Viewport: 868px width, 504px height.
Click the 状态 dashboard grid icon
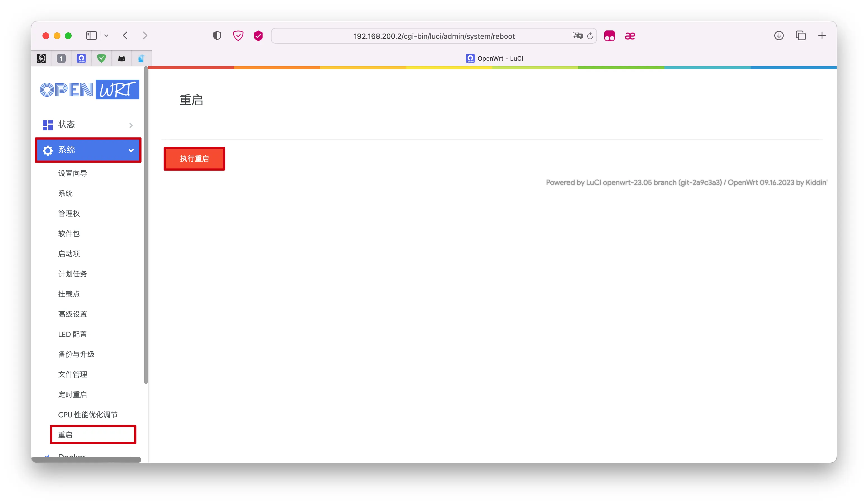coord(48,125)
